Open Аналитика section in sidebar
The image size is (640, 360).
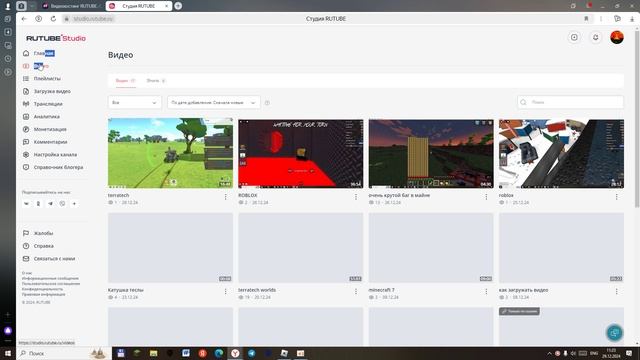point(41,116)
